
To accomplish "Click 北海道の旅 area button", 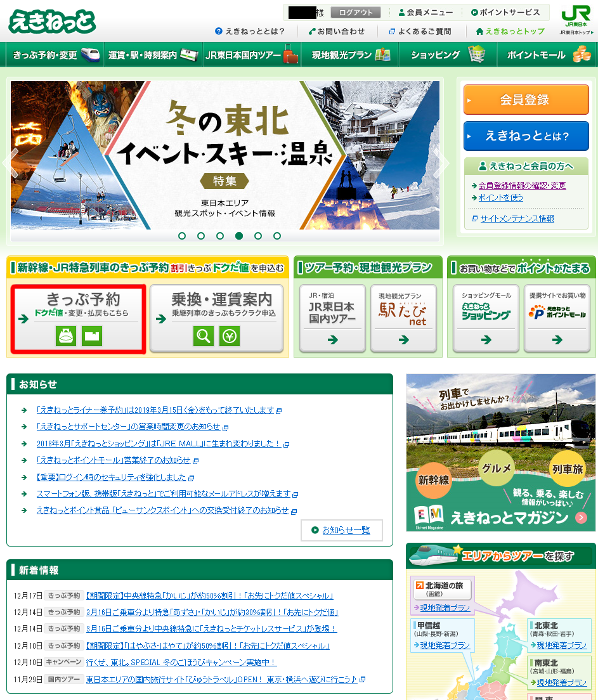I will coord(443,588).
